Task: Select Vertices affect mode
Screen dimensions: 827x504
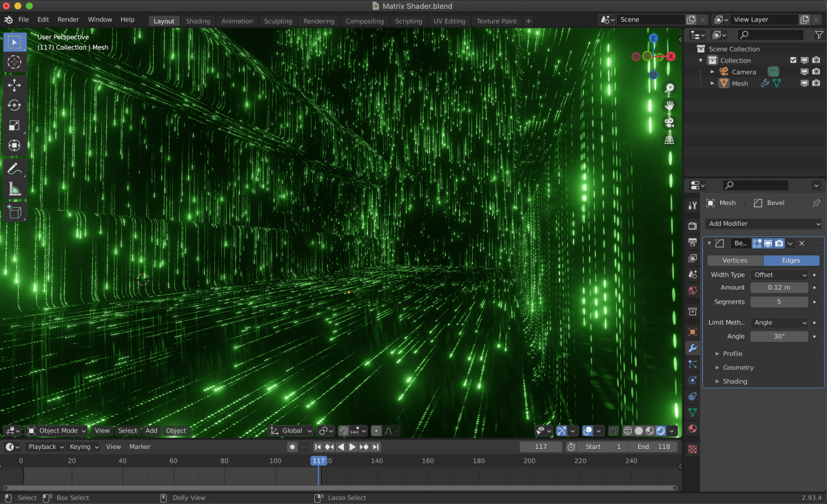Action: pyautogui.click(x=735, y=260)
